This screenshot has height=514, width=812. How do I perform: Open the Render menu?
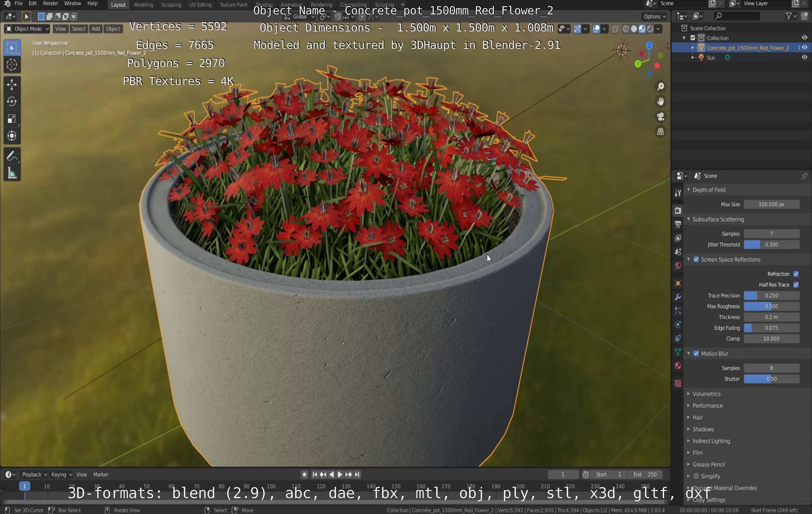coord(51,3)
